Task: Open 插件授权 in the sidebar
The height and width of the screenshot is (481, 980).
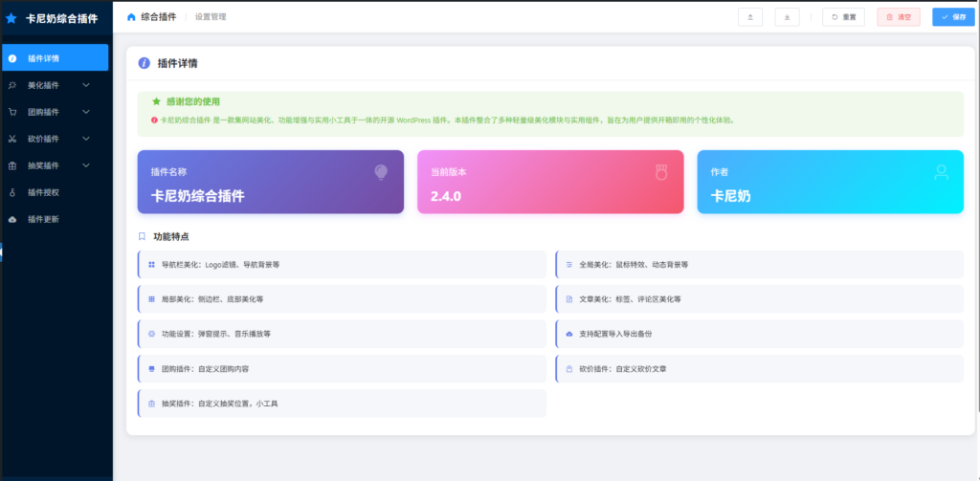Action: pos(44,192)
